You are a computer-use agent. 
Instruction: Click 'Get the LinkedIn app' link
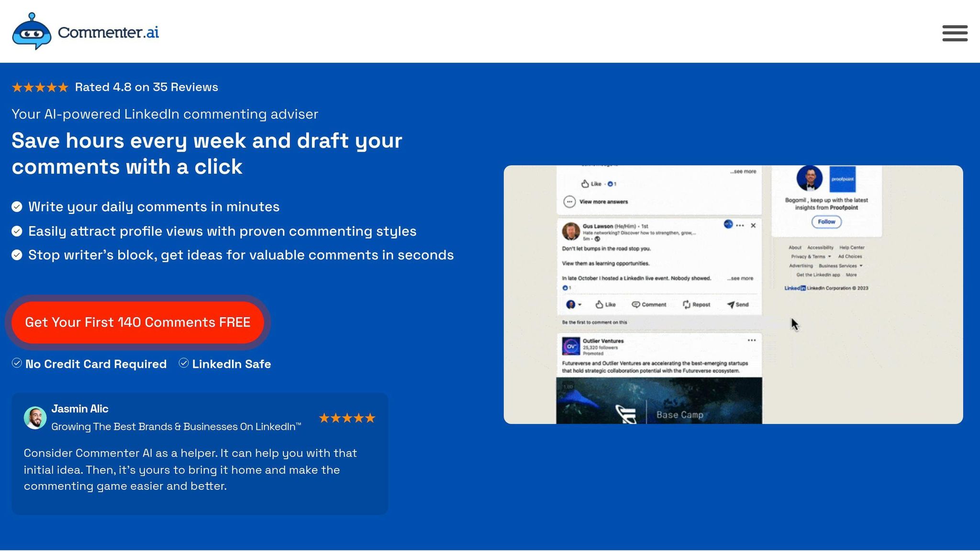pyautogui.click(x=818, y=275)
